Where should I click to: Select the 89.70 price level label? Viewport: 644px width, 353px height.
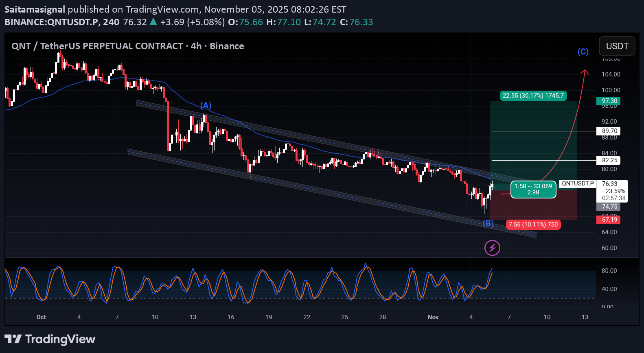pos(609,131)
